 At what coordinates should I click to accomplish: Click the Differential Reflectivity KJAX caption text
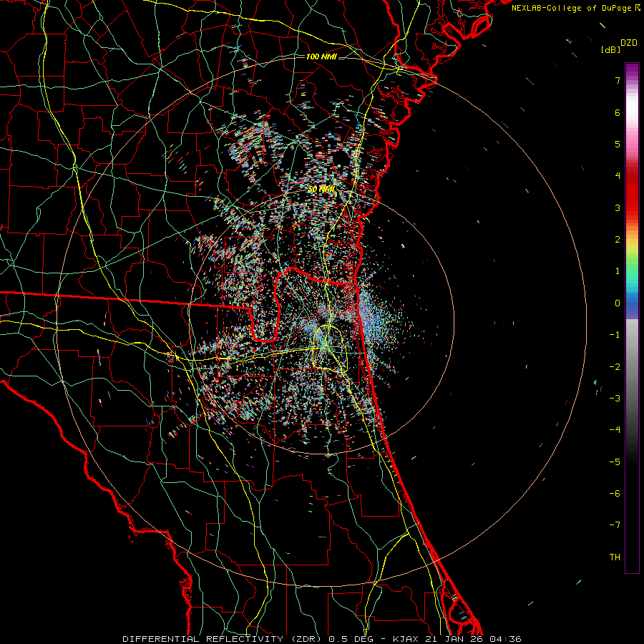pyautogui.click(x=322, y=639)
